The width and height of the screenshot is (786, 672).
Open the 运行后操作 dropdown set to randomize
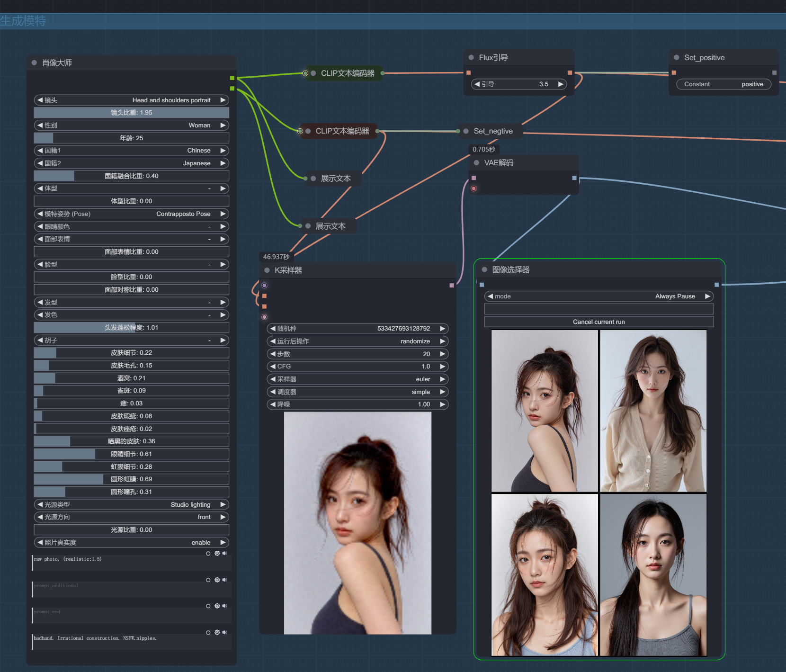(357, 341)
